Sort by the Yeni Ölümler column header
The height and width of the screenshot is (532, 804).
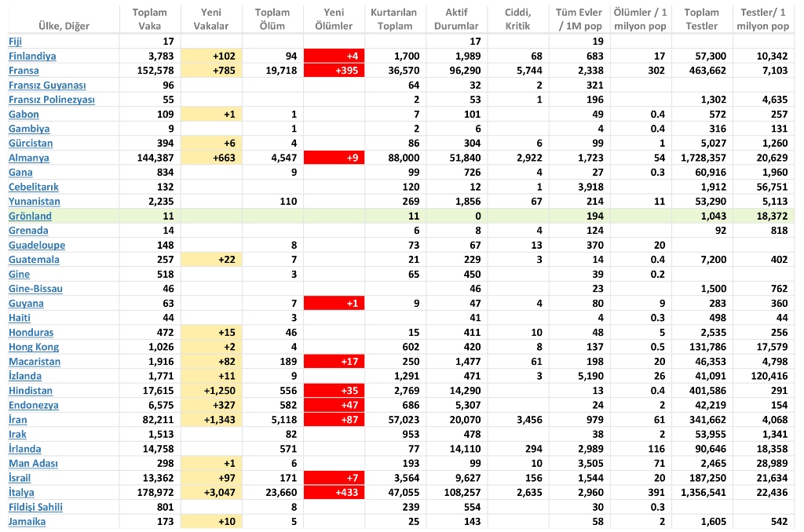point(334,19)
